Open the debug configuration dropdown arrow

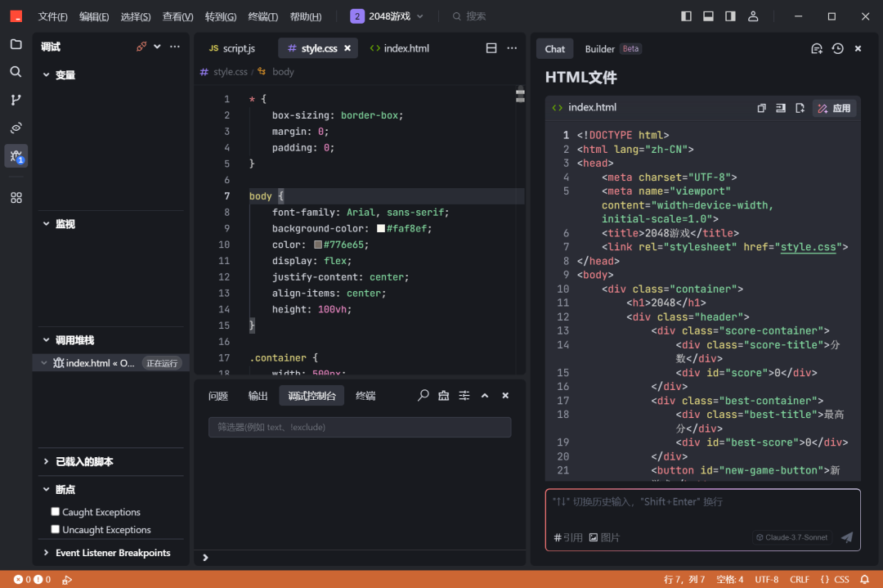(157, 47)
